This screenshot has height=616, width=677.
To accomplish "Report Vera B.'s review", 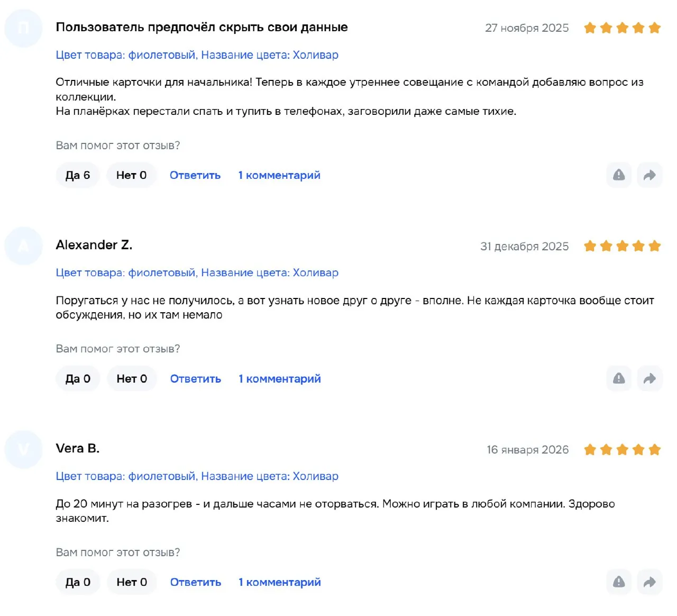I will coord(619,582).
